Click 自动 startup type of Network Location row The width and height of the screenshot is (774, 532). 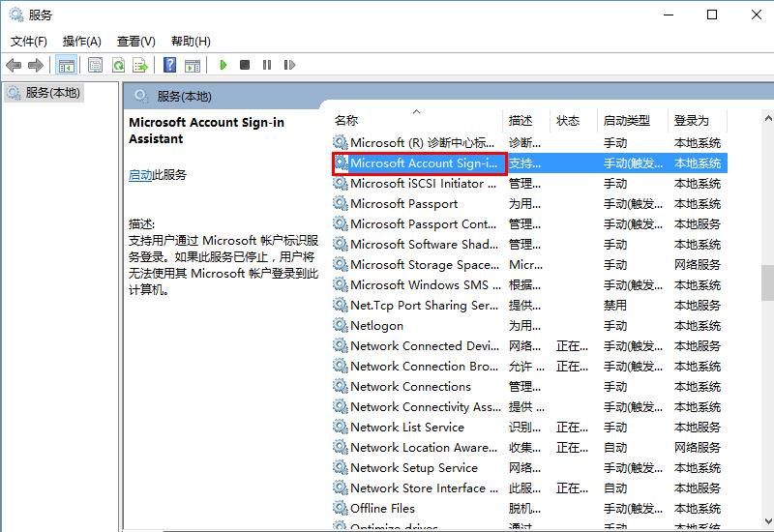[615, 448]
